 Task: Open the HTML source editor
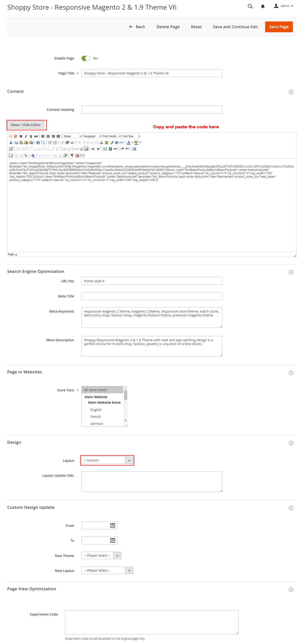point(122,142)
